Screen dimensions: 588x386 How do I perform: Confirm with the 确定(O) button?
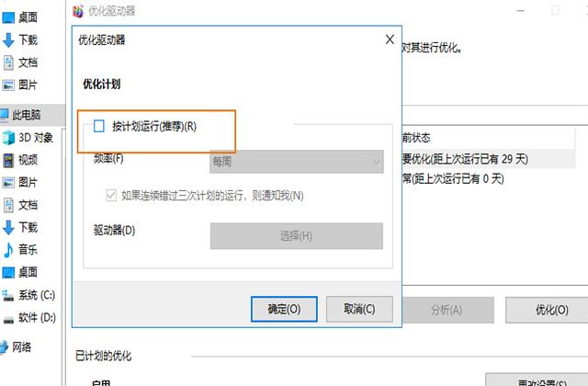pos(284,309)
